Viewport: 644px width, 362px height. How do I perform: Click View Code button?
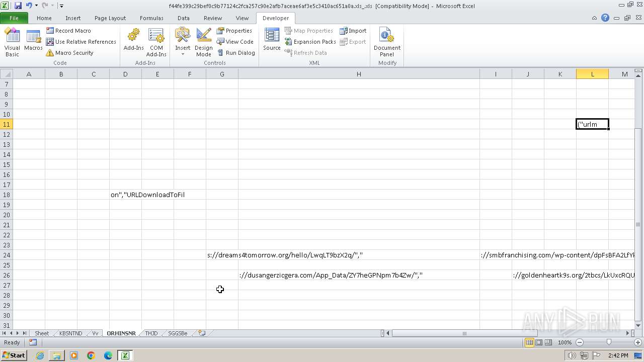click(235, 42)
